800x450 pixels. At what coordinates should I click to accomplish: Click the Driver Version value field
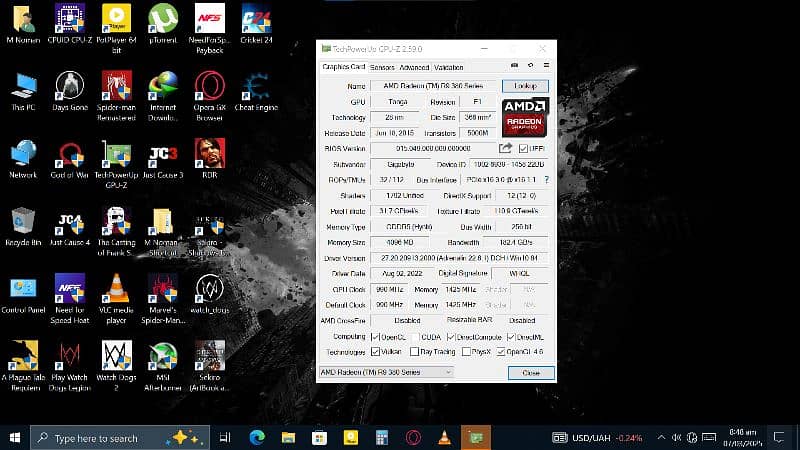click(459, 258)
